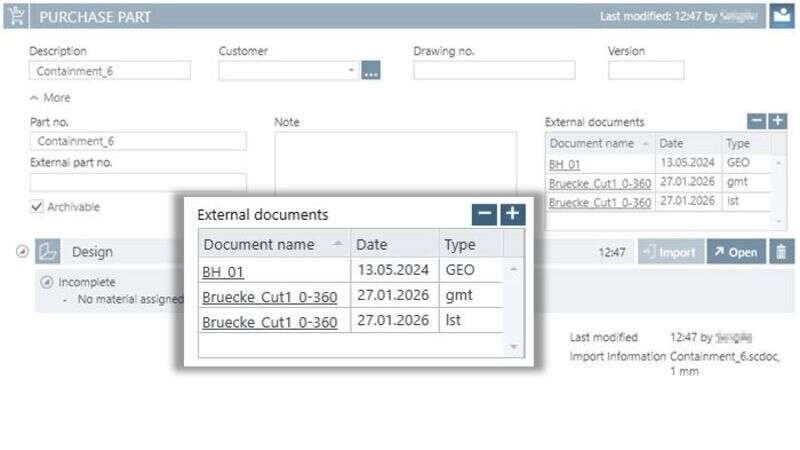Click the three-dots browse button next to Customer

click(x=371, y=71)
